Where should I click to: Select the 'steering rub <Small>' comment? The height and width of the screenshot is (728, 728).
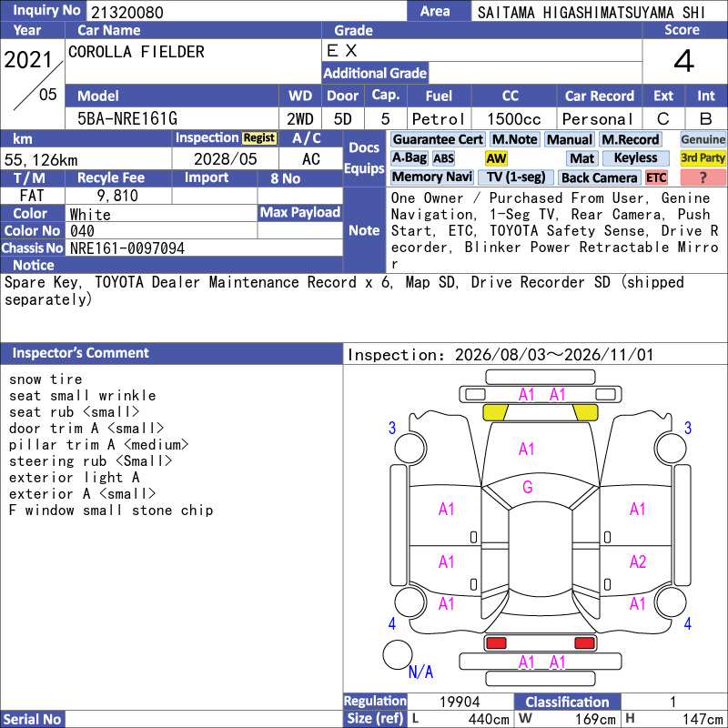(90, 461)
